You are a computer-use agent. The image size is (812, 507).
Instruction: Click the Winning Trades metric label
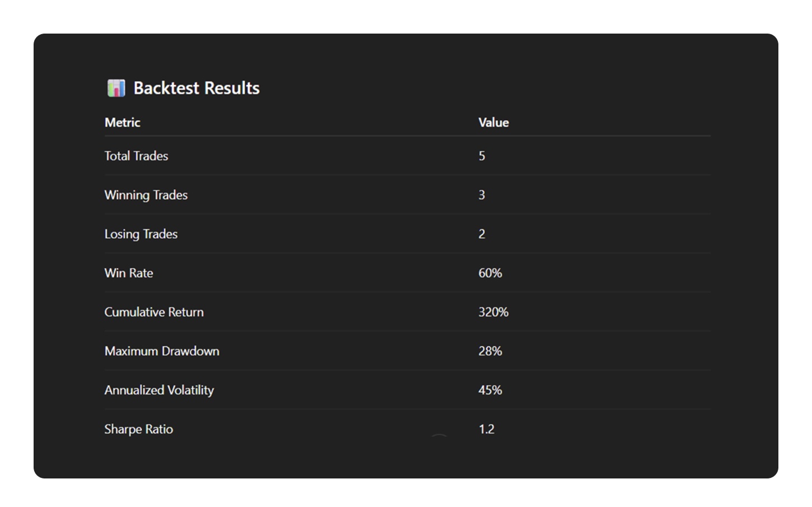tap(146, 195)
